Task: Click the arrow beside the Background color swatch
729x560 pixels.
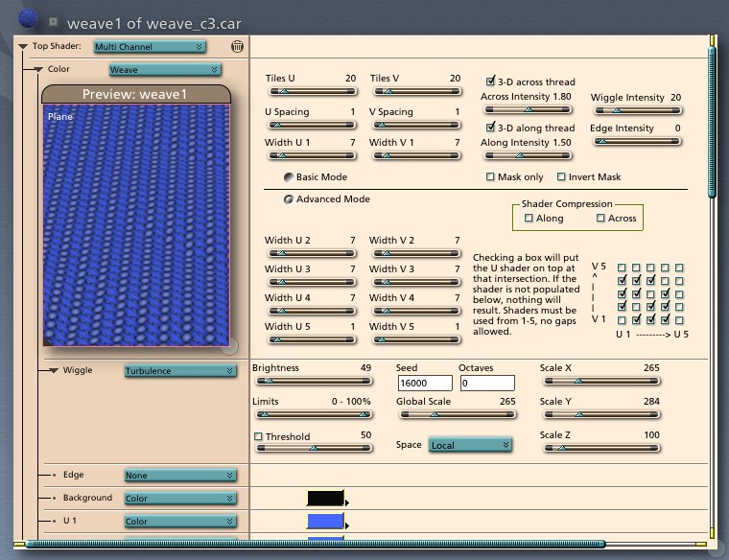Action: [347, 502]
